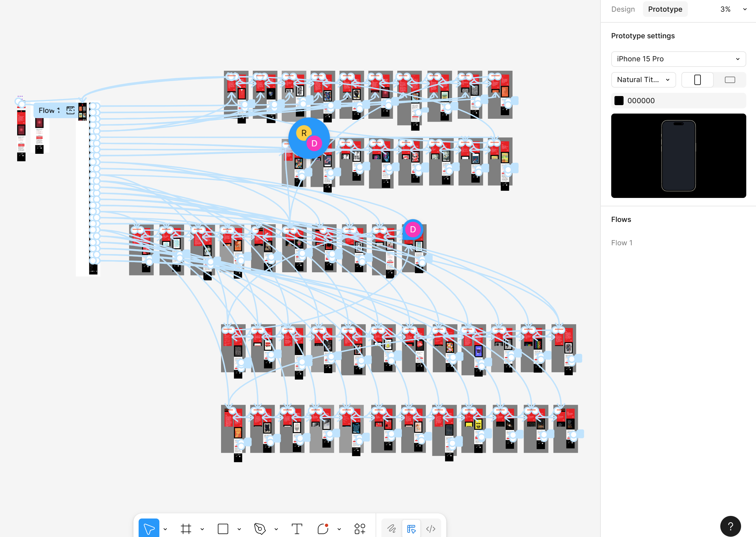The width and height of the screenshot is (756, 537).
Task: Click the Flows section heading
Action: coord(621,220)
